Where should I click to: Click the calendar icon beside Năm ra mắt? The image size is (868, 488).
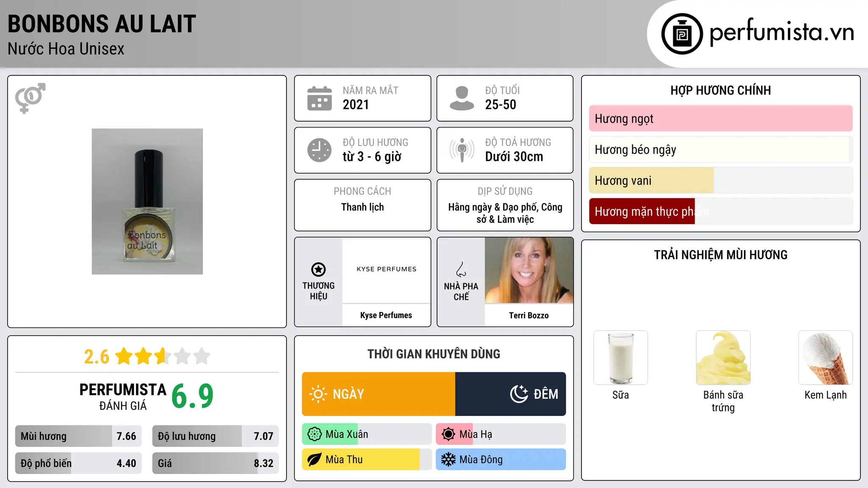pyautogui.click(x=320, y=98)
